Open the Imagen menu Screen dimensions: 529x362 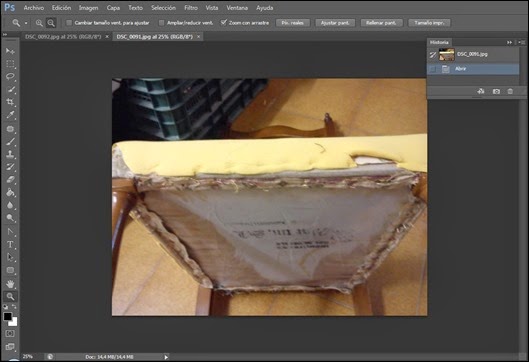88,8
